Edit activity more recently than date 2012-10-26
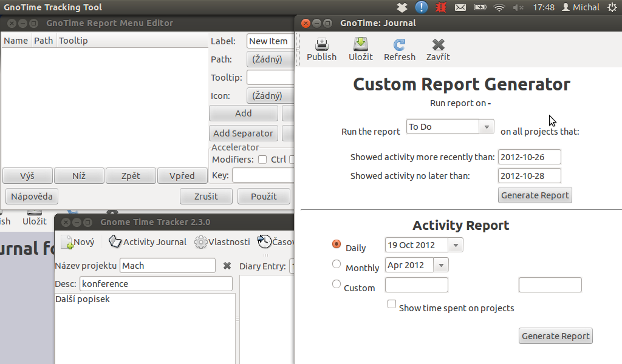The height and width of the screenshot is (364, 622). (529, 157)
